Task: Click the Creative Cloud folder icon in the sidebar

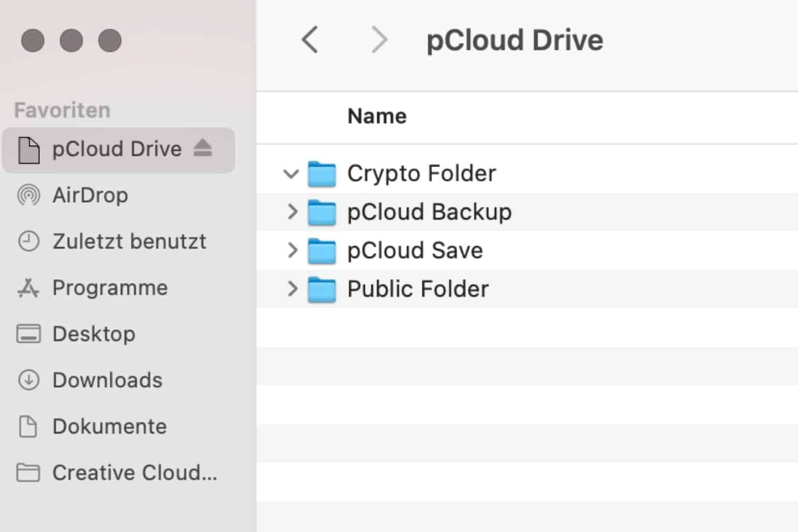Action: pos(28,472)
